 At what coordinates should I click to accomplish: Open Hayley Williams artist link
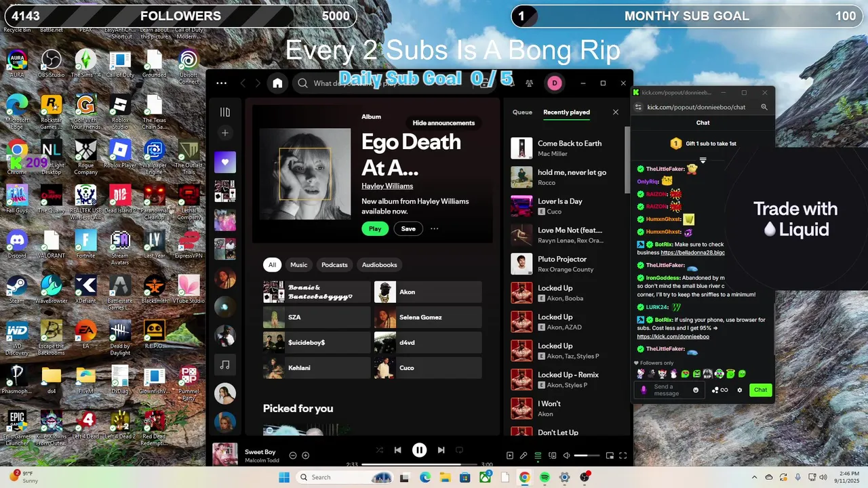pos(387,186)
